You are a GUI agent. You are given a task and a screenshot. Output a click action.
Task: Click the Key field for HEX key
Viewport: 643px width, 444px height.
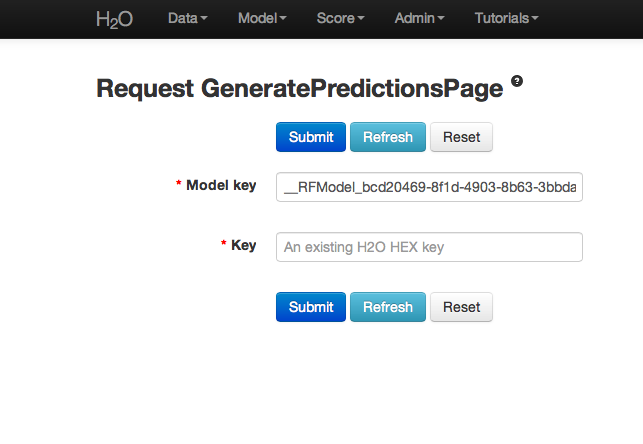tap(429, 246)
